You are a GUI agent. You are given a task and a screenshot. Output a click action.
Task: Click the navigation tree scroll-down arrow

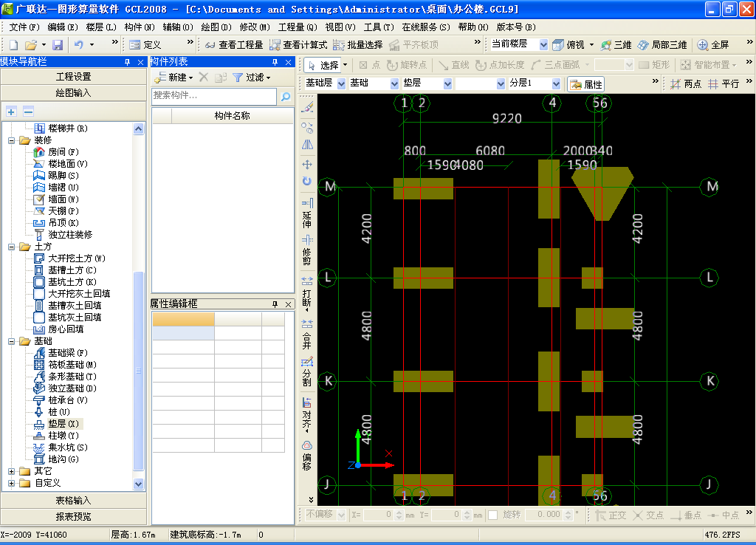click(138, 484)
